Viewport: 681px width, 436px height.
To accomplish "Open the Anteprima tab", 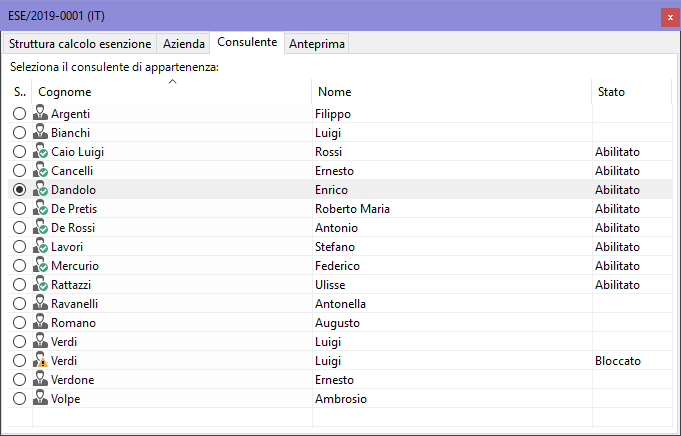I will pyautogui.click(x=316, y=44).
